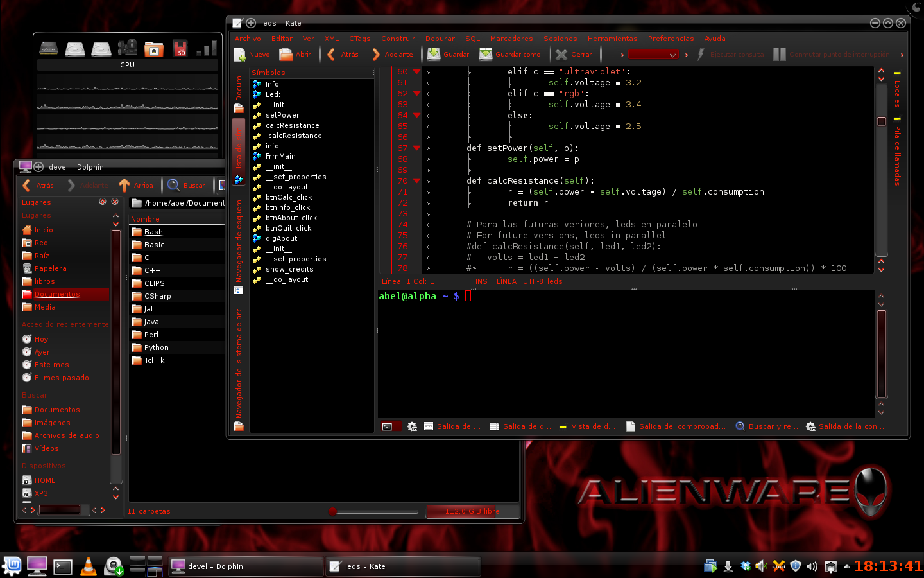Image resolution: width=924 pixels, height=578 pixels.
Task: Open the Marcadores menu
Action: tap(511, 39)
